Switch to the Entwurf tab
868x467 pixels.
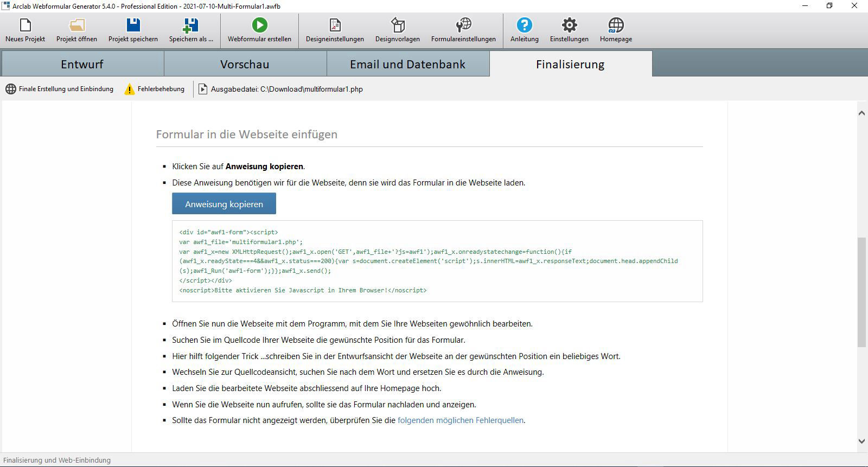82,64
